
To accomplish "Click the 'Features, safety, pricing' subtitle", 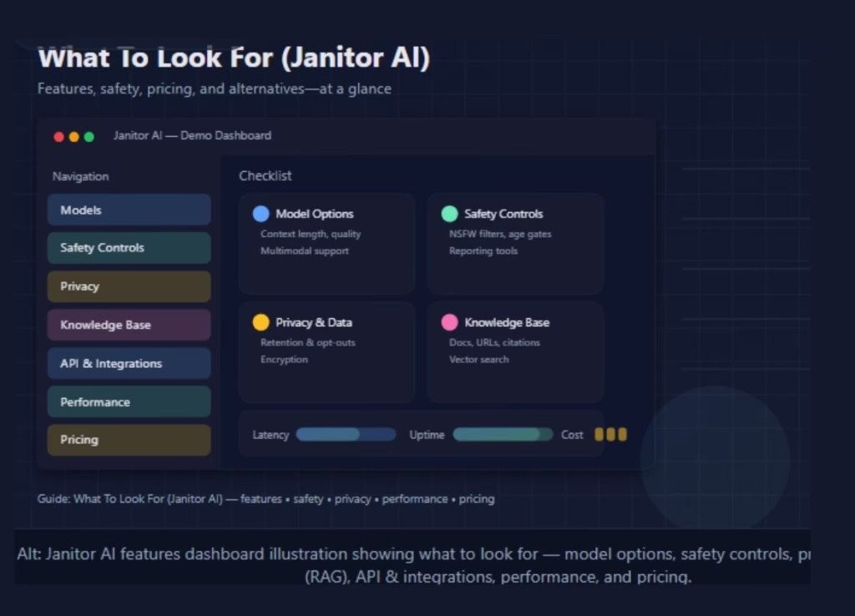I will coord(215,88).
